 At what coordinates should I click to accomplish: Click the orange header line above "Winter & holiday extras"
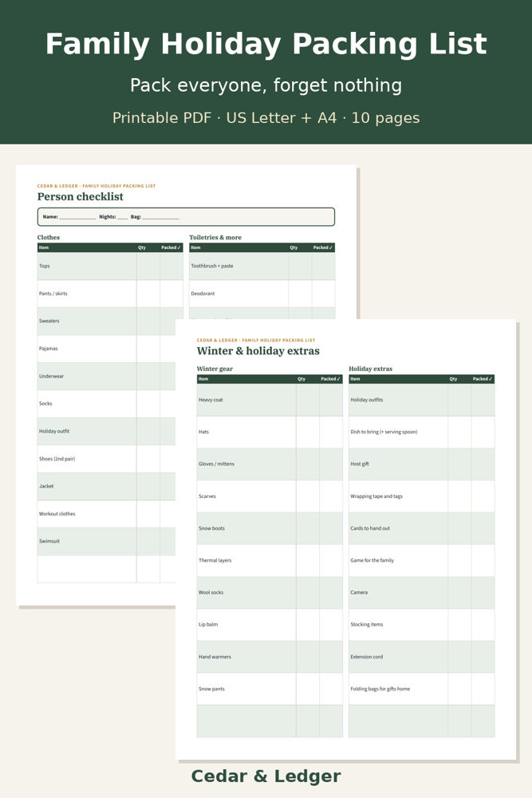256,340
